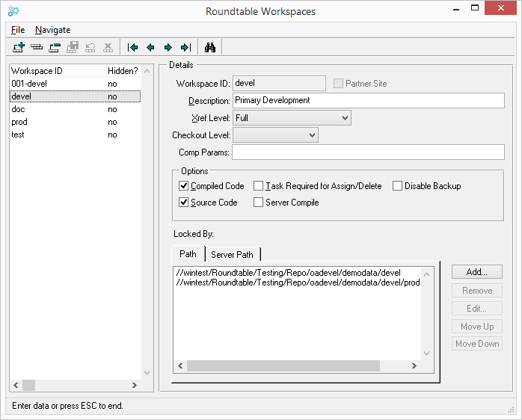Click the path list horizontal scrollbar thumb
The height and width of the screenshot is (420, 522).
[x=283, y=365]
